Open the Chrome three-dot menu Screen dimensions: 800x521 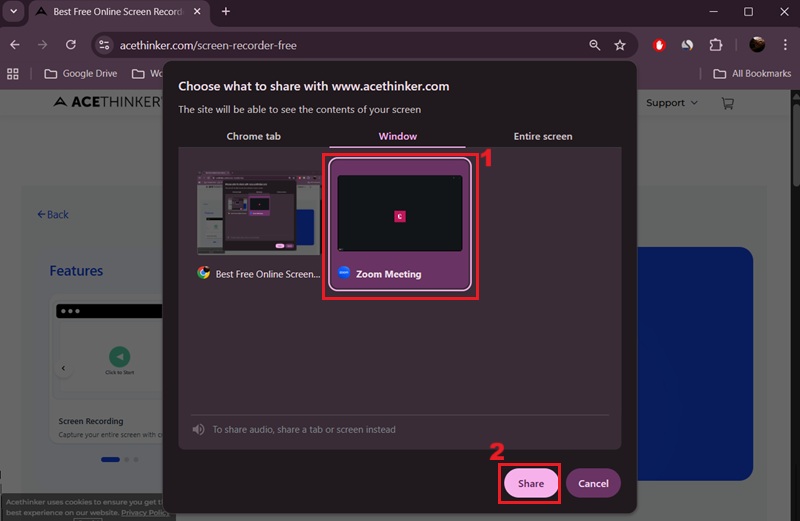[784, 45]
